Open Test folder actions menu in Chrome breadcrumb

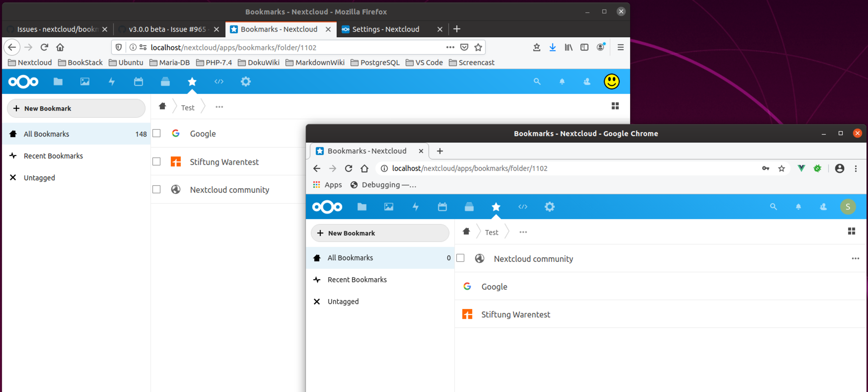523,232
